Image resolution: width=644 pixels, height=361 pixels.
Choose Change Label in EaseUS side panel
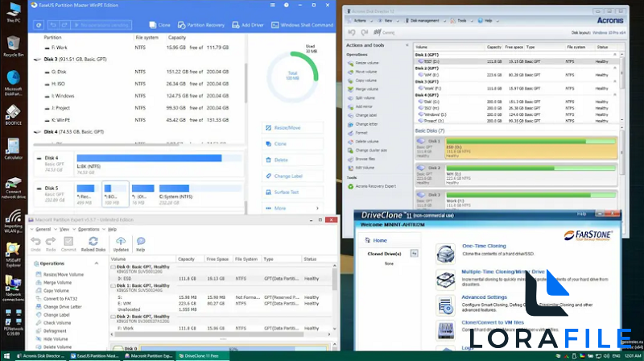tap(292, 176)
